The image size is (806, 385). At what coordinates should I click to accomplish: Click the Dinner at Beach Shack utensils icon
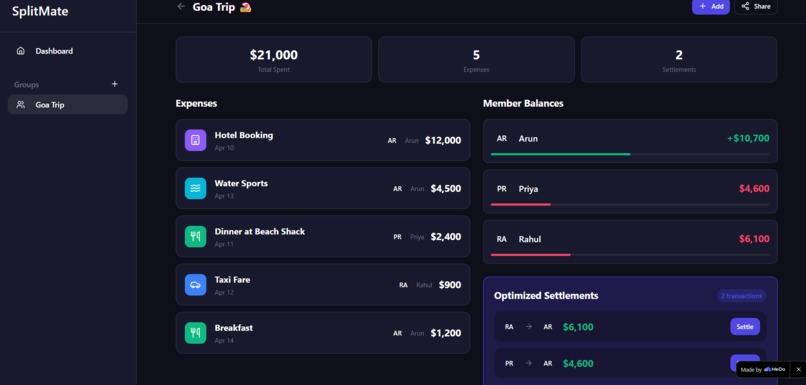pyautogui.click(x=195, y=236)
